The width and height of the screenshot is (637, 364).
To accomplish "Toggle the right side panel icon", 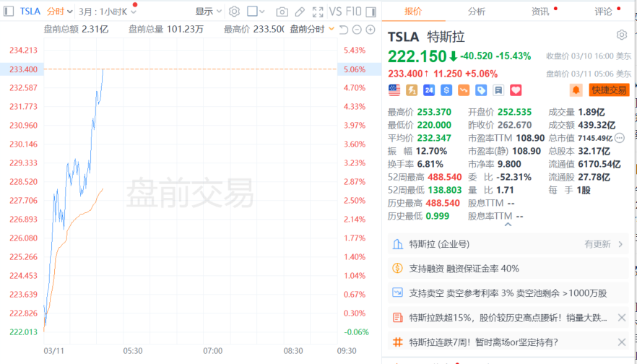I will [371, 12].
